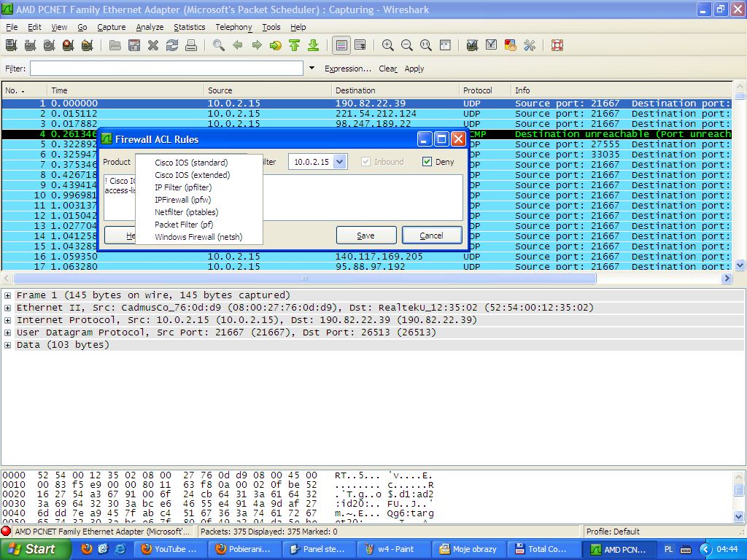This screenshot has width=747, height=560.
Task: Click Clear next to filter field
Action: pyautogui.click(x=388, y=69)
